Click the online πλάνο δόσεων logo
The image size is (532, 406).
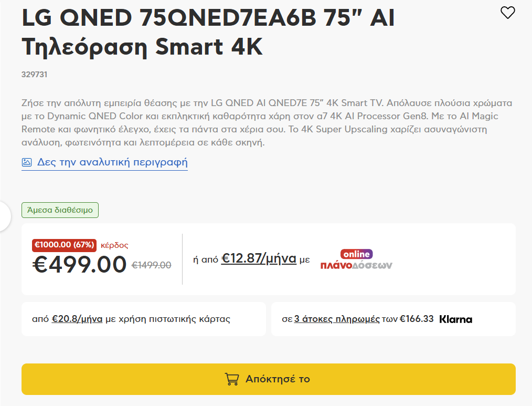pyautogui.click(x=356, y=259)
